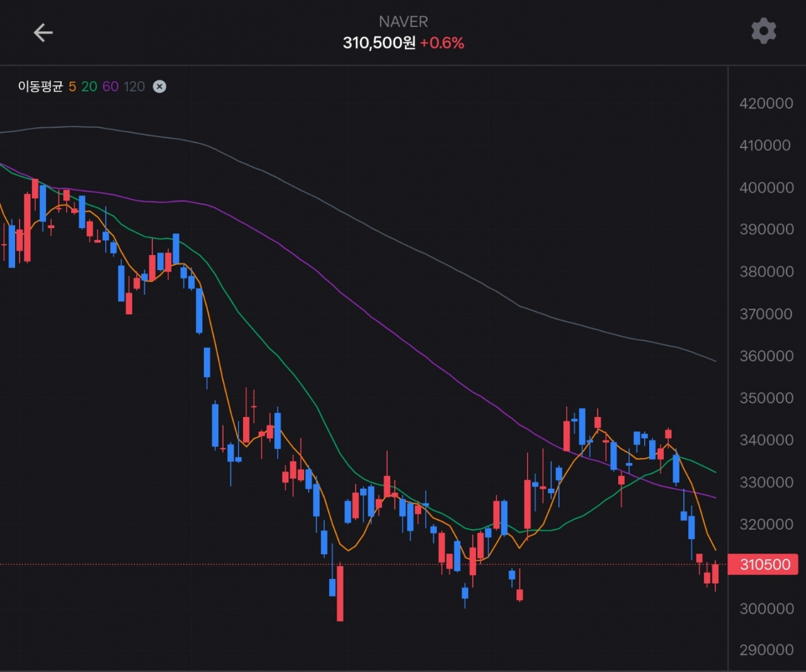The height and width of the screenshot is (672, 806).
Task: Tap the 이동평균 indicator label
Action: pos(40,86)
